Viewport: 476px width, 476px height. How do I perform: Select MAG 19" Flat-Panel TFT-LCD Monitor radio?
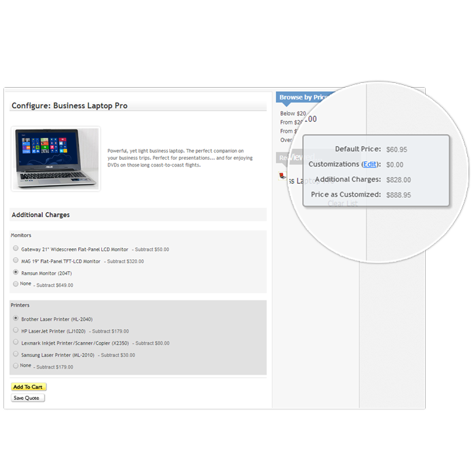[x=16, y=260]
